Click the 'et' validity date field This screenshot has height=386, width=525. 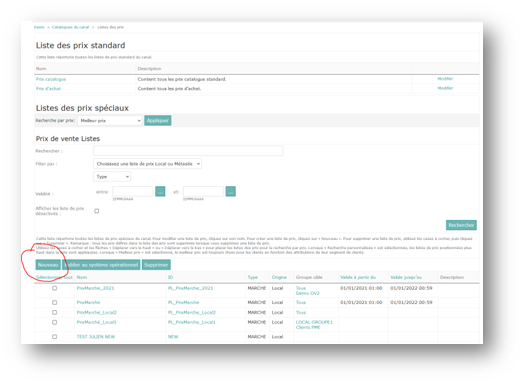pyautogui.click(x=203, y=191)
